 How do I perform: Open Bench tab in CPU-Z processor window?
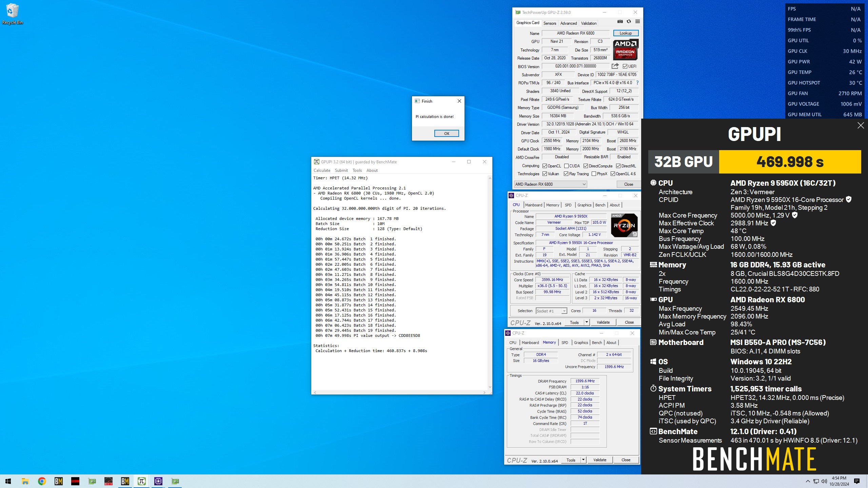[x=600, y=205]
